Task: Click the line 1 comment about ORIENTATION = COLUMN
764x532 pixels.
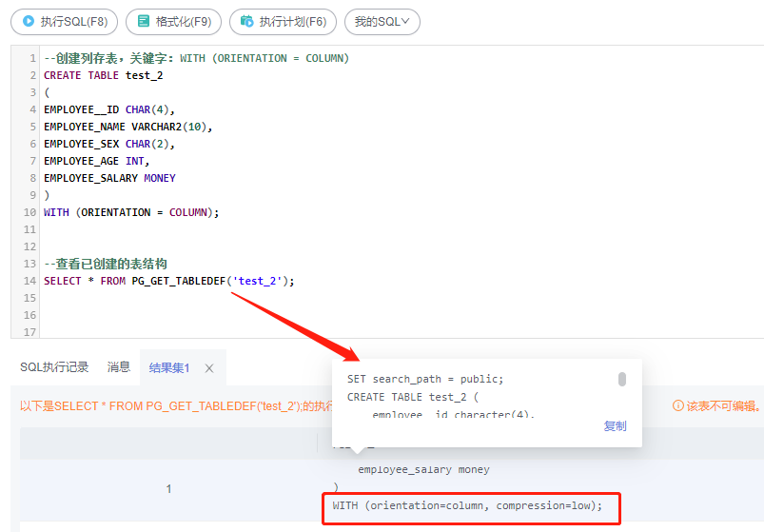Action: point(196,58)
